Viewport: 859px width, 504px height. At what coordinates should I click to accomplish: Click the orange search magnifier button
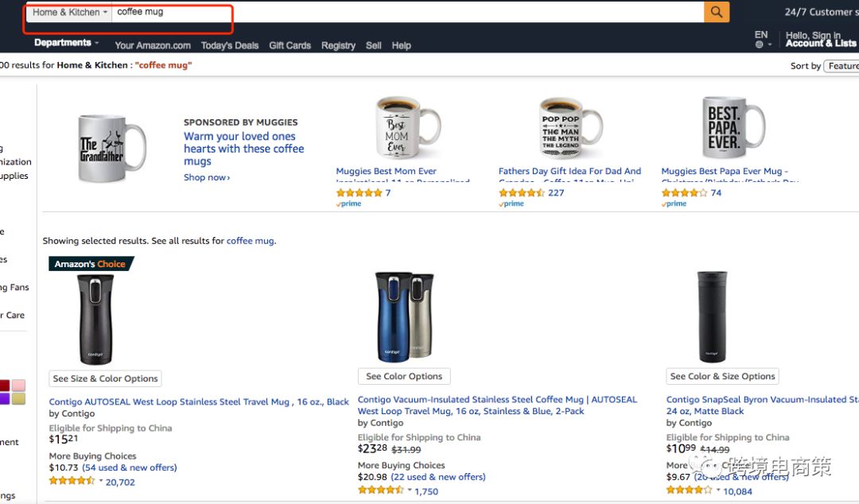[x=717, y=12]
